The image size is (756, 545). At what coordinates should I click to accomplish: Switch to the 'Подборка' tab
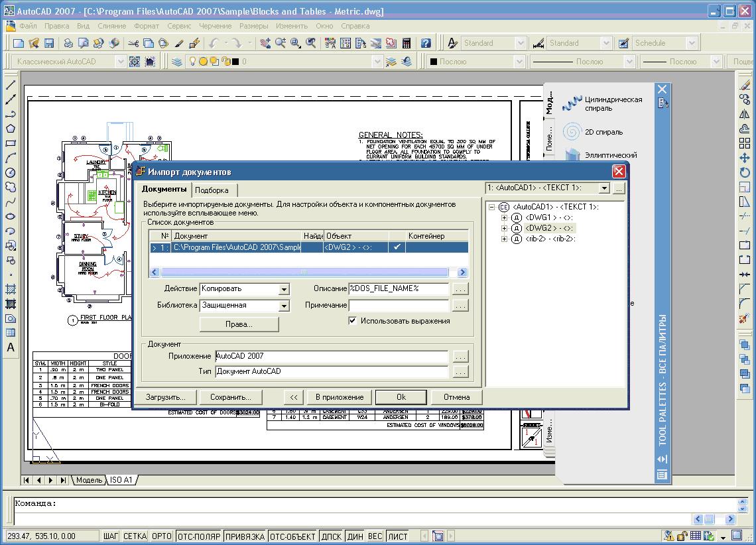click(212, 190)
